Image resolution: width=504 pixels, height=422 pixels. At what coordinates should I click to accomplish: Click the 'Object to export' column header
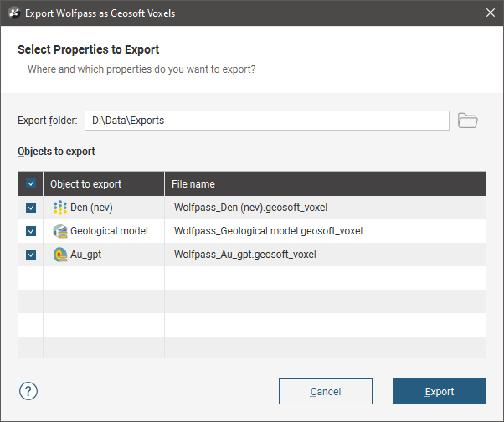(x=85, y=184)
